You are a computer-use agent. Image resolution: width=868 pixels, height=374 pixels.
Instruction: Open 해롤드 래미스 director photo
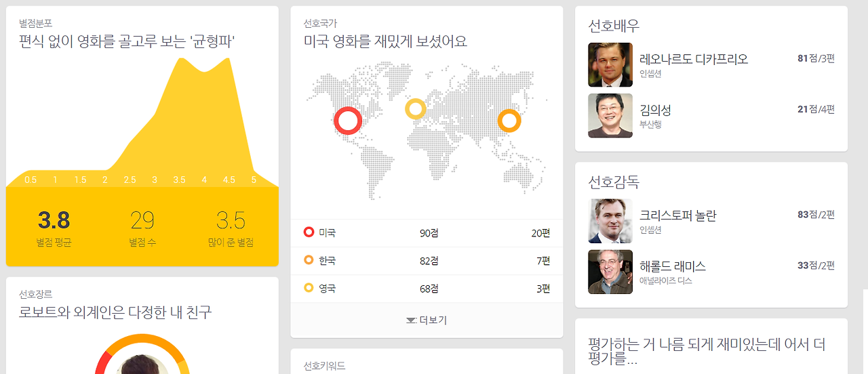click(610, 272)
